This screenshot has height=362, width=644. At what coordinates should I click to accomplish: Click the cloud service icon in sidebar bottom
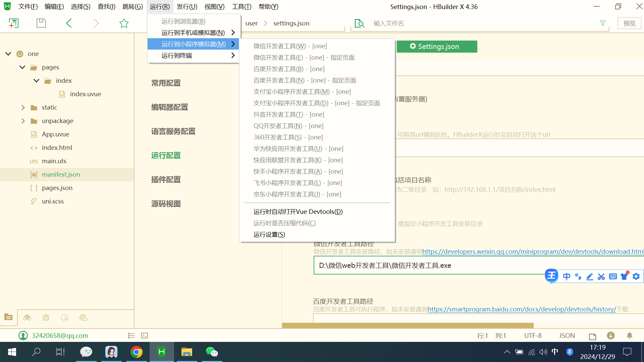(84, 317)
